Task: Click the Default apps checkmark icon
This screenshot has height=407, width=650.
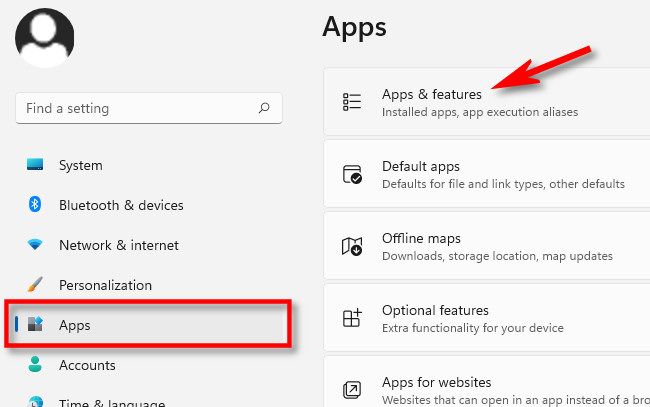Action: point(352,174)
